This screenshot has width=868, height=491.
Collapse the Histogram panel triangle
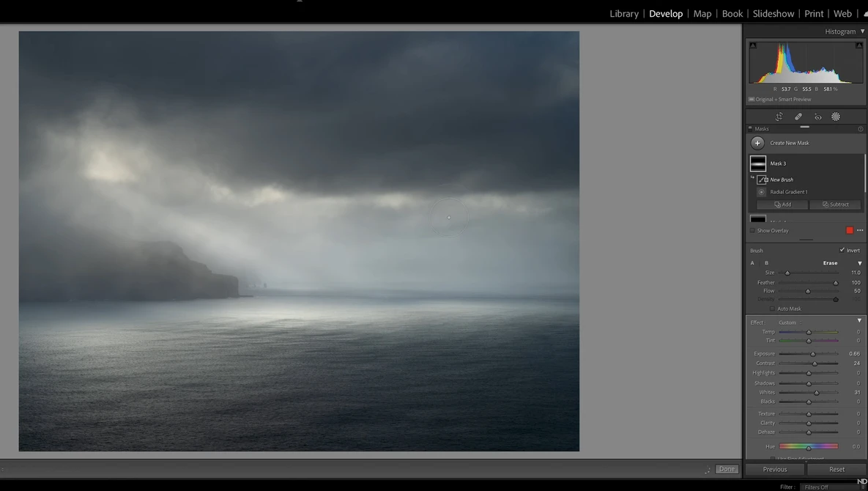[862, 32]
